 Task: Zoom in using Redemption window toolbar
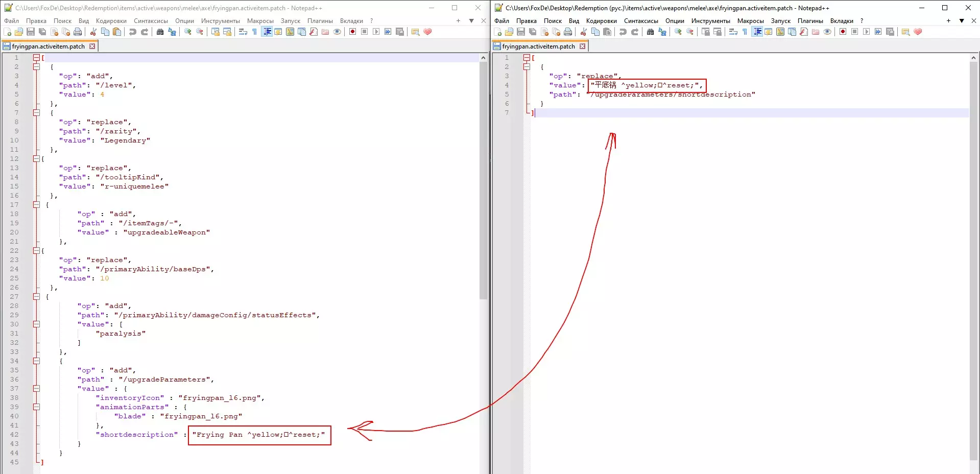pos(188,32)
